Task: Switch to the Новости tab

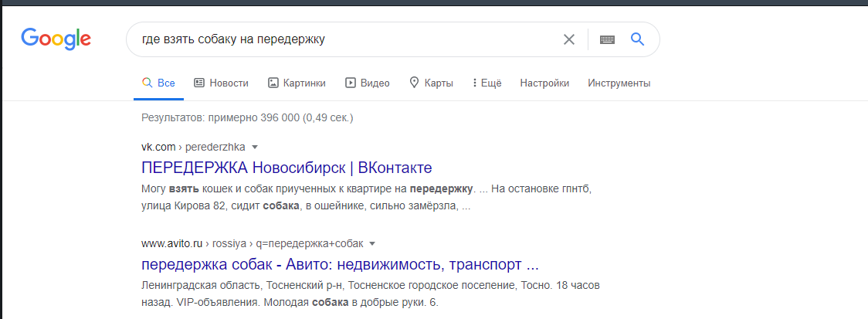Action: tap(221, 83)
